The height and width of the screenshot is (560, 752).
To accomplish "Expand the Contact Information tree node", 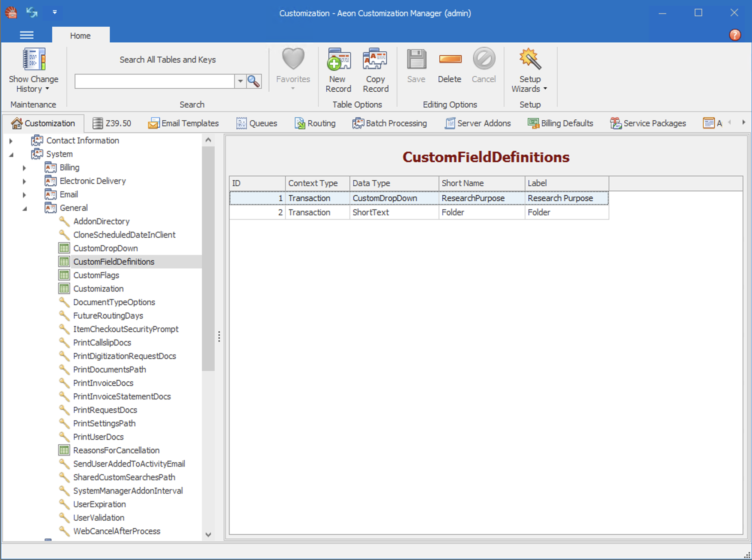I will [11, 141].
